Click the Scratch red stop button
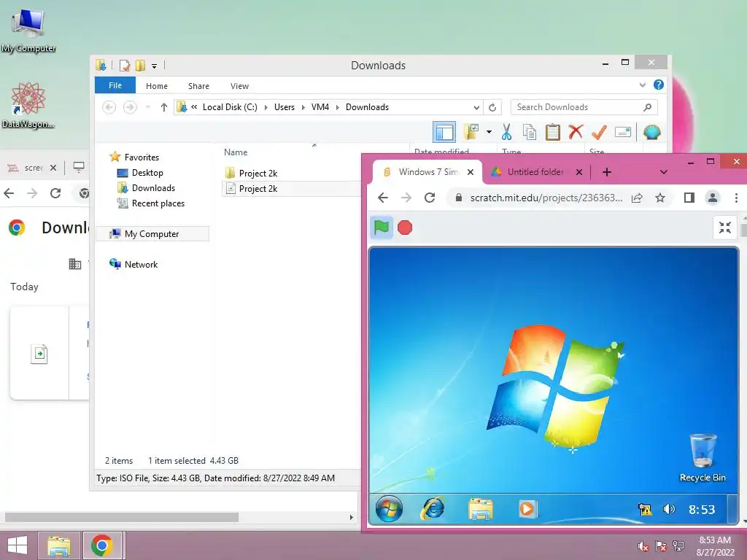The image size is (747, 560). [x=404, y=227]
